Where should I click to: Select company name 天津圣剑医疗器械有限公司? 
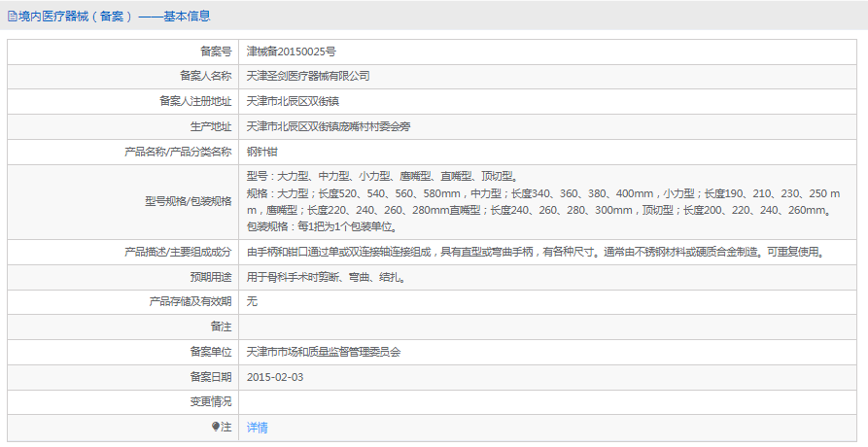point(308,76)
